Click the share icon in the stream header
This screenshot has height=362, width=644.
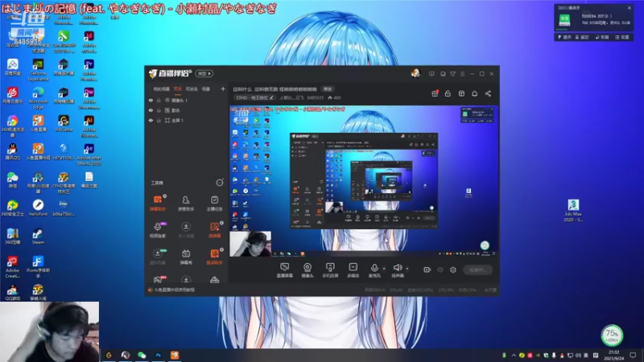[488, 93]
